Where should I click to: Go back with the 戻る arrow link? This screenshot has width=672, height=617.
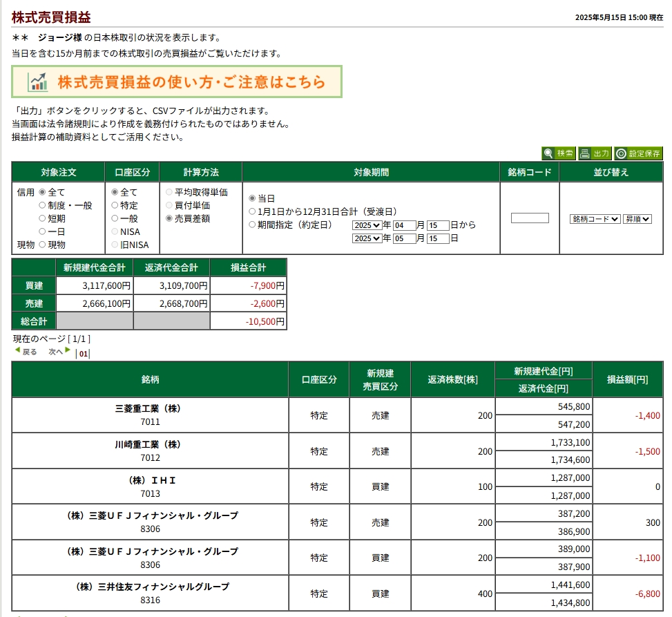[x=26, y=352]
